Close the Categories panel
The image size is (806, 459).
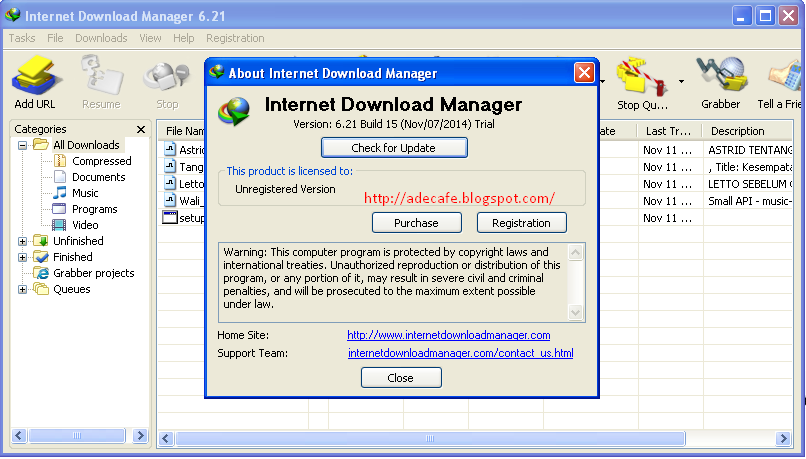click(x=141, y=130)
